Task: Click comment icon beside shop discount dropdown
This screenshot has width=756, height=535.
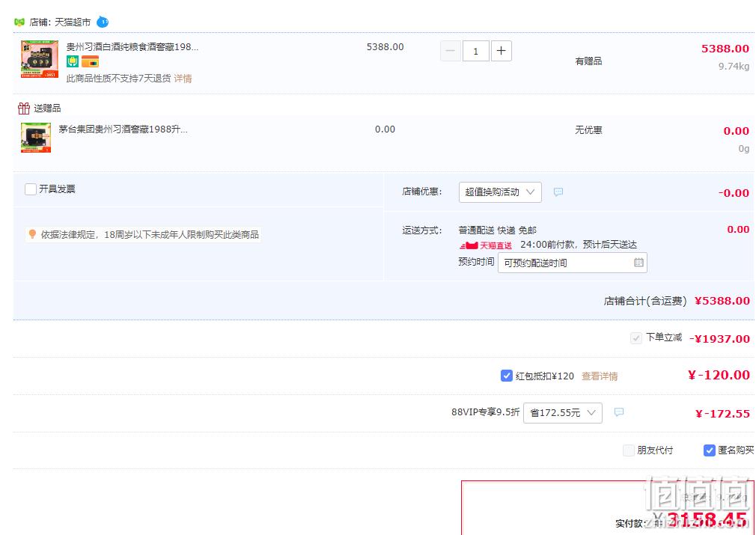Action: pos(558,192)
